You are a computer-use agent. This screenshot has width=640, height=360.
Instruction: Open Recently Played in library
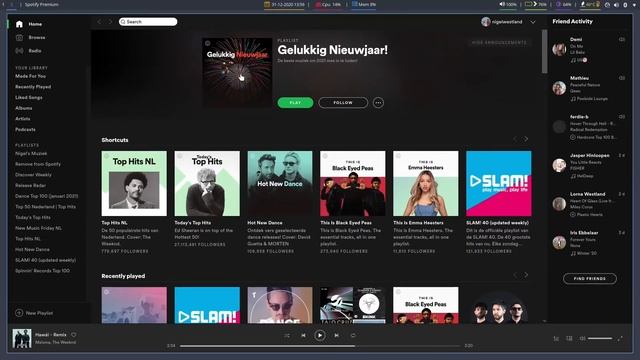[x=33, y=87]
